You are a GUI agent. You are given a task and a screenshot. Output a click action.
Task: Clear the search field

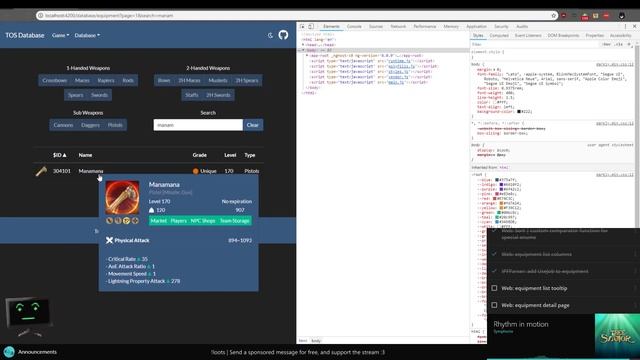click(x=253, y=125)
